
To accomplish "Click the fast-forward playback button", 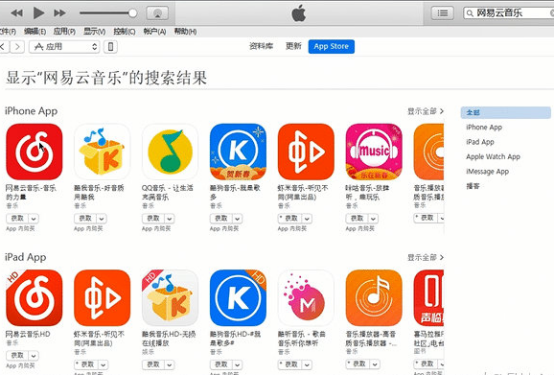I will coord(59,13).
